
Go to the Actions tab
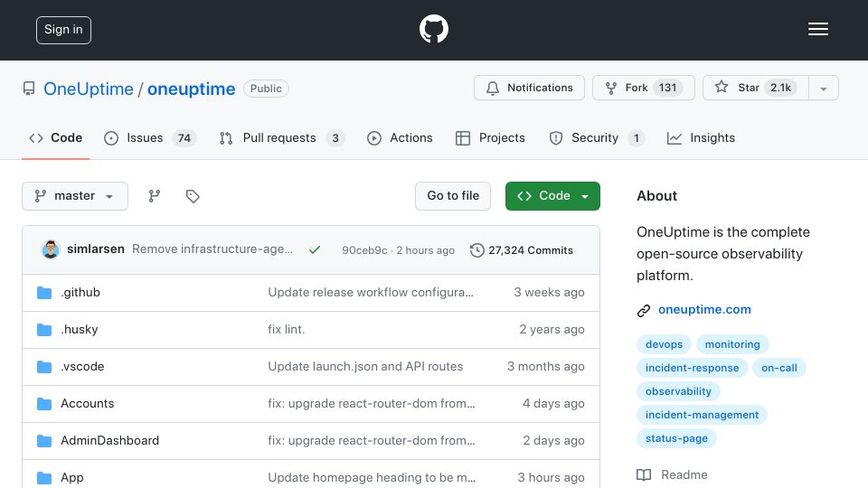click(x=400, y=137)
